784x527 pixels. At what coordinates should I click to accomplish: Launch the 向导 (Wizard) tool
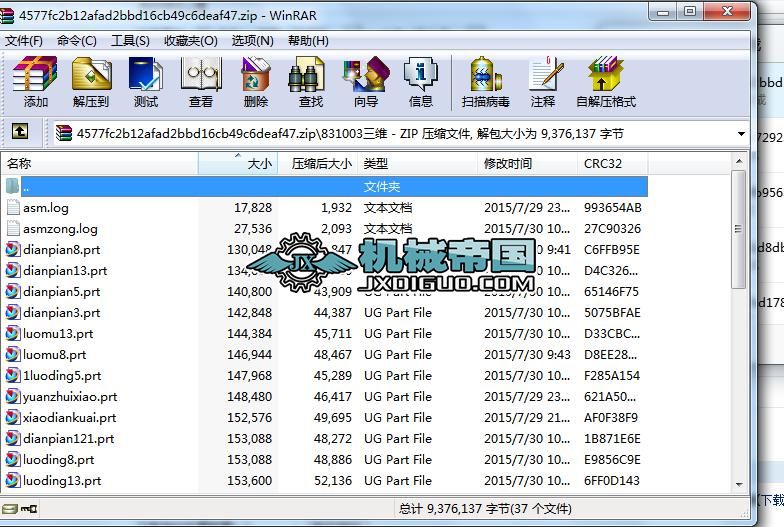click(366, 82)
